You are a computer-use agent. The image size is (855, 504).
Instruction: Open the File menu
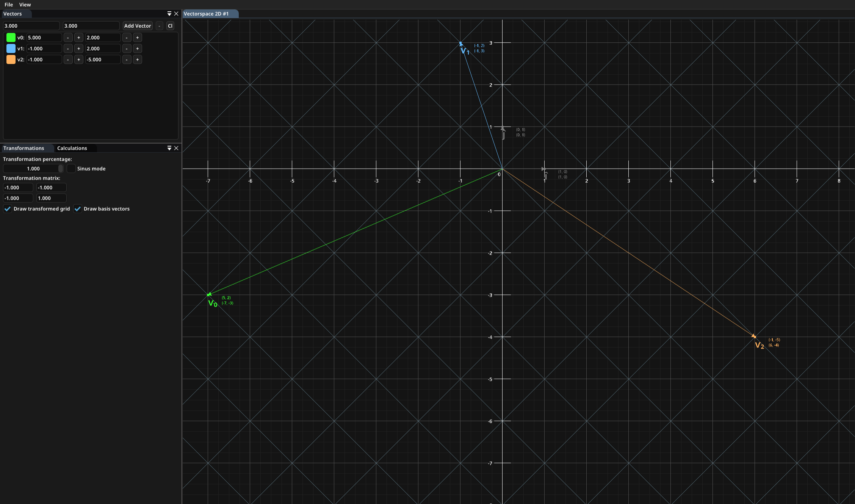point(9,5)
